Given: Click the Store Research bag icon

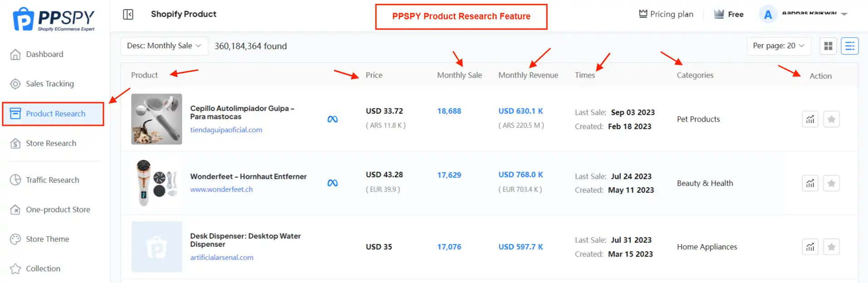Looking at the screenshot, I should tap(15, 144).
